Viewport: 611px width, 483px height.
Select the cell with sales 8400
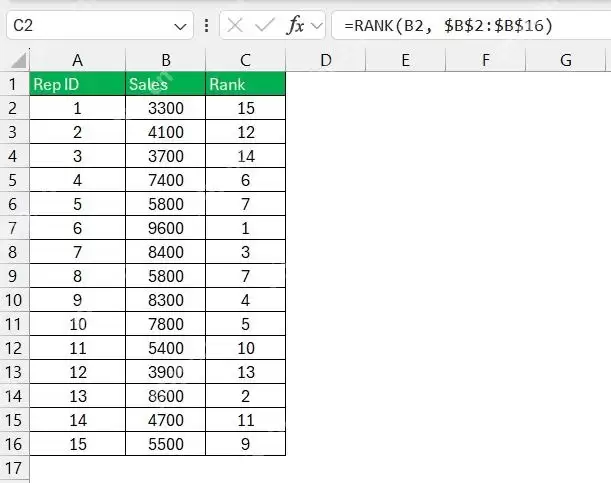pos(166,252)
